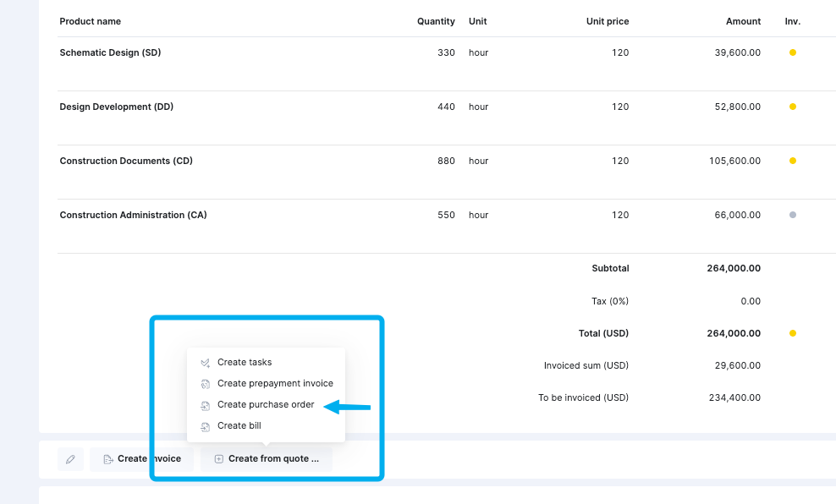Click the Schematic Design (SD) product name
The height and width of the screenshot is (504, 836).
pyautogui.click(x=110, y=52)
